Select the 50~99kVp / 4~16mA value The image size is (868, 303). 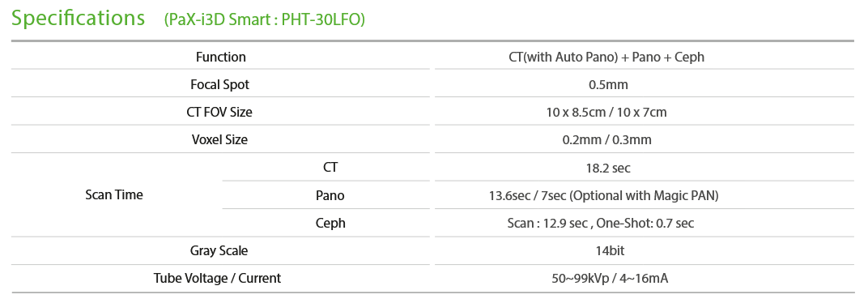(610, 279)
